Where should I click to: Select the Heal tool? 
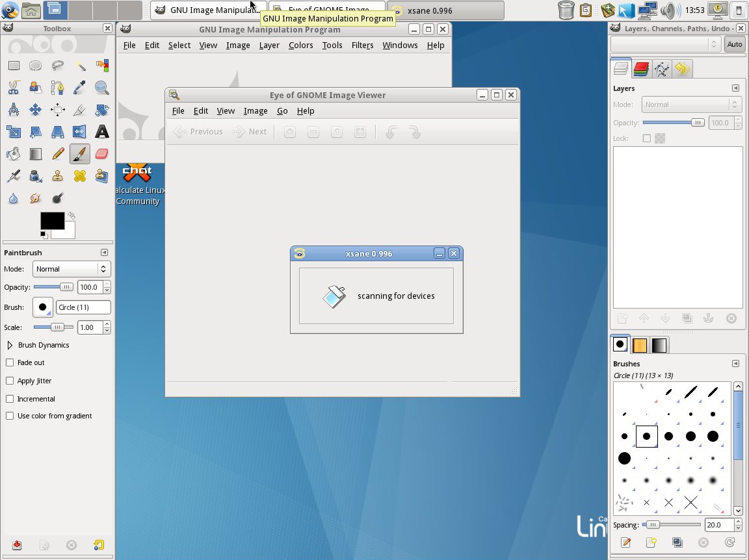(79, 176)
